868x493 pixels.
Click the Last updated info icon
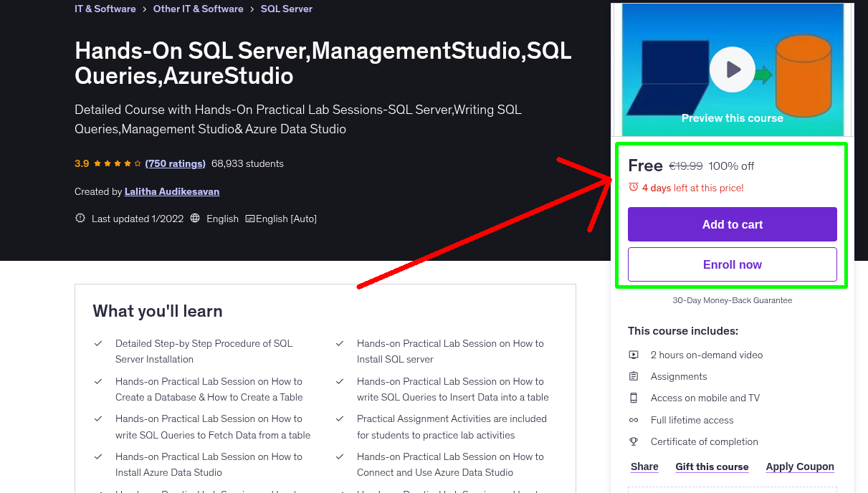pos(80,218)
